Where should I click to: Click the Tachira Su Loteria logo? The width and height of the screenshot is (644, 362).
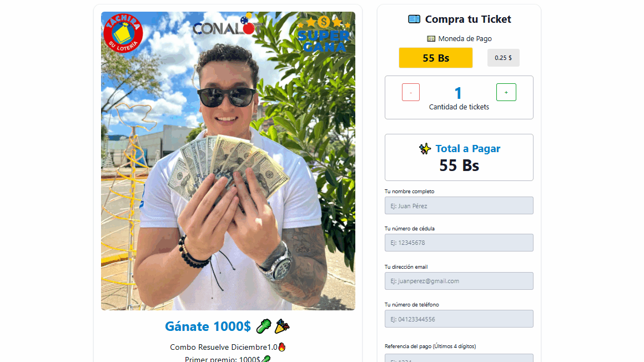123,33
